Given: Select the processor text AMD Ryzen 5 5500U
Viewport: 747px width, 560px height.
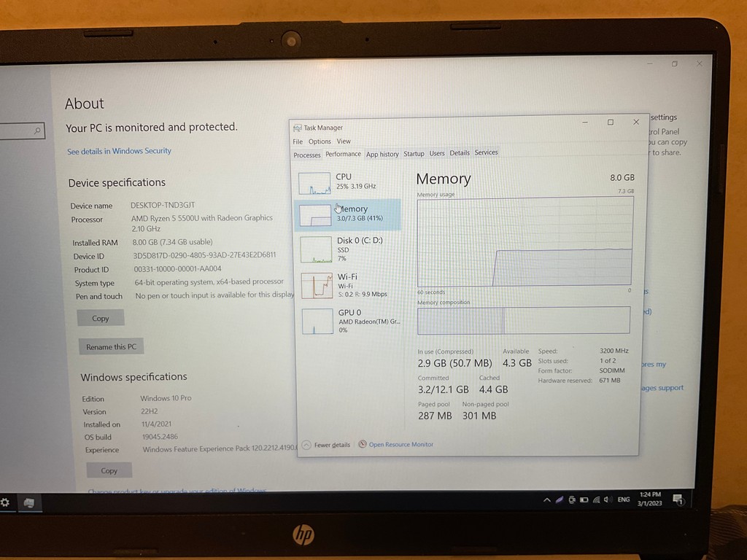Looking at the screenshot, I should pyautogui.click(x=172, y=218).
